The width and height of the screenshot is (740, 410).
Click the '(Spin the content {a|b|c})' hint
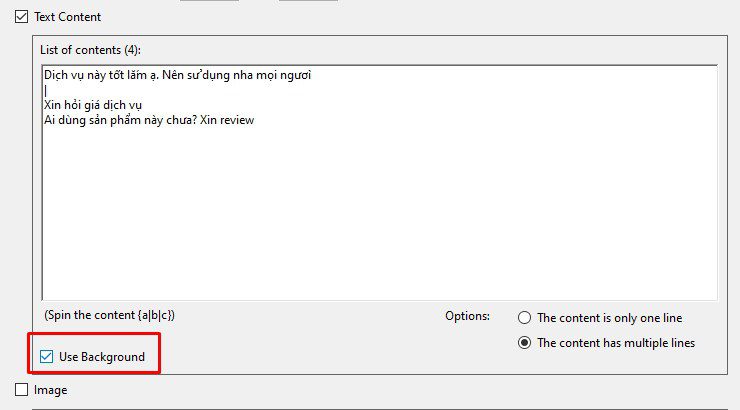[x=109, y=315]
